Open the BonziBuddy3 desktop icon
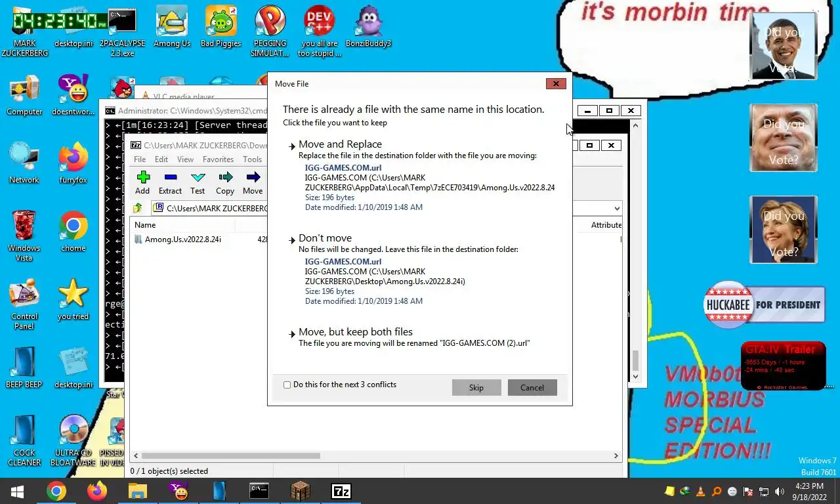The height and width of the screenshot is (504, 840). 369,28
